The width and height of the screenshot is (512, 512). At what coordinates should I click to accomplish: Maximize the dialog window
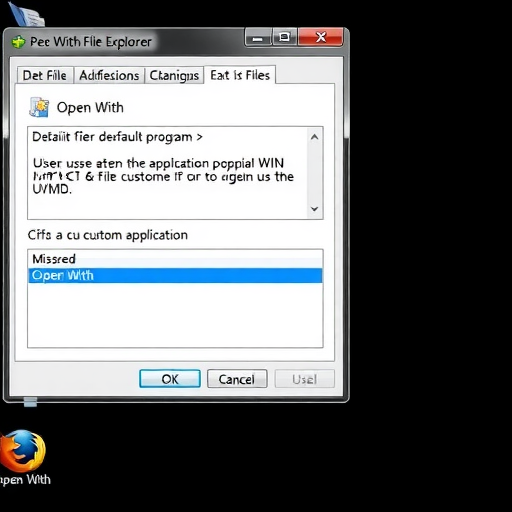[x=284, y=37]
